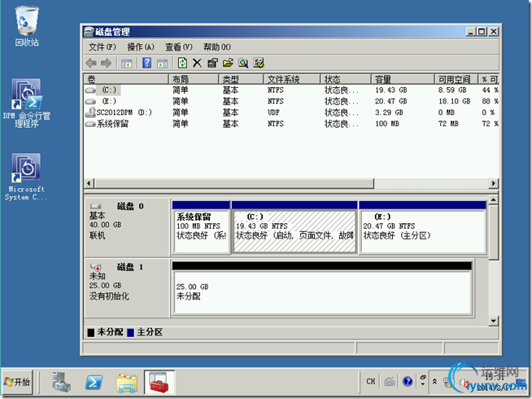Viewport: 532px width, 399px height.
Task: Sort by the 可用空间 column header
Action: (456, 79)
